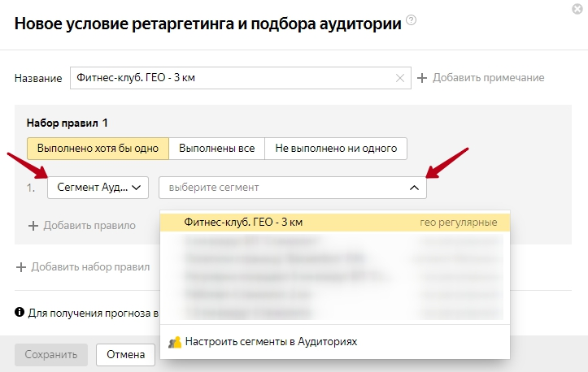Viewport: 588px width, 372px height.
Task: Close the retargeting condition dialog
Action: 577,10
